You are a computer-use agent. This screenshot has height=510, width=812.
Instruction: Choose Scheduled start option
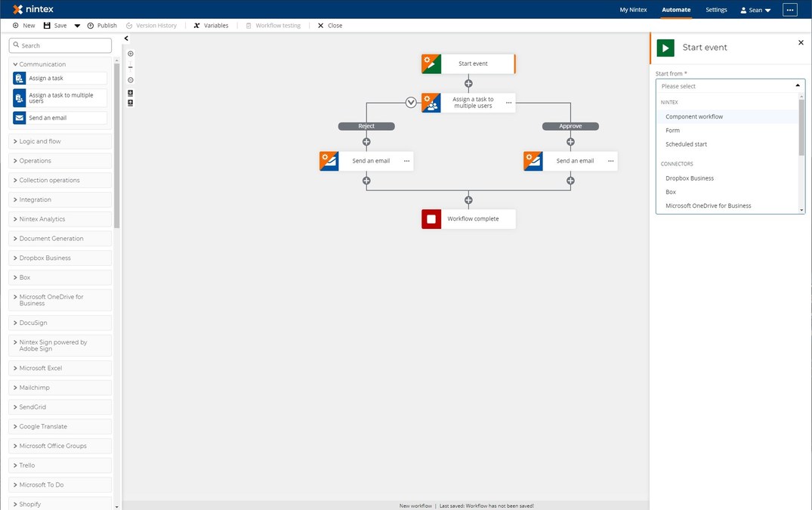point(686,144)
